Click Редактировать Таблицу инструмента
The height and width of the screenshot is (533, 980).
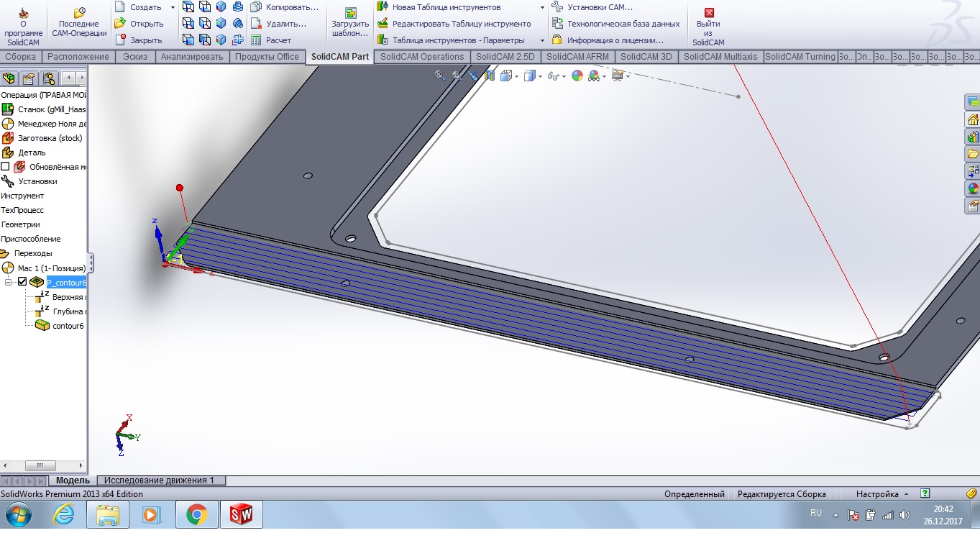pyautogui.click(x=454, y=24)
